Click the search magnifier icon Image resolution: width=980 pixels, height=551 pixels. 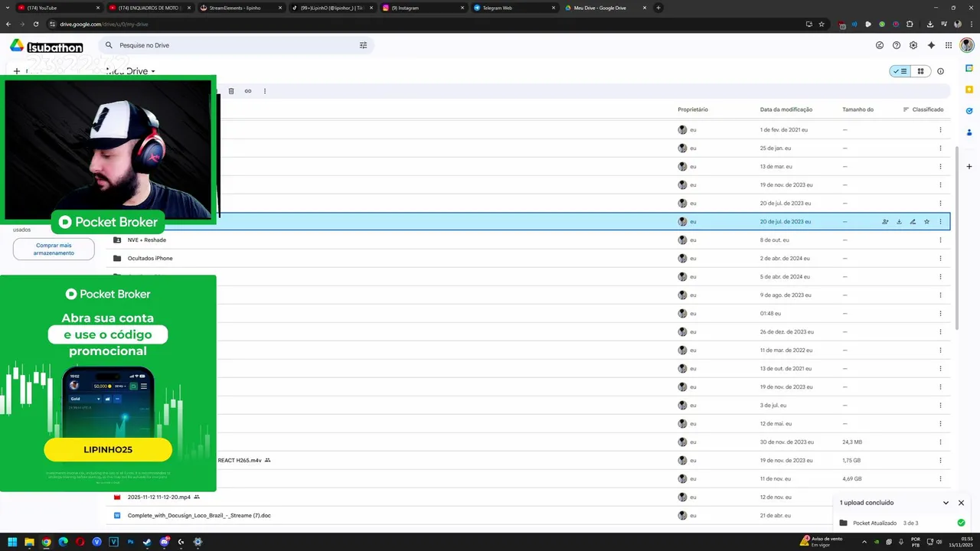109,45
